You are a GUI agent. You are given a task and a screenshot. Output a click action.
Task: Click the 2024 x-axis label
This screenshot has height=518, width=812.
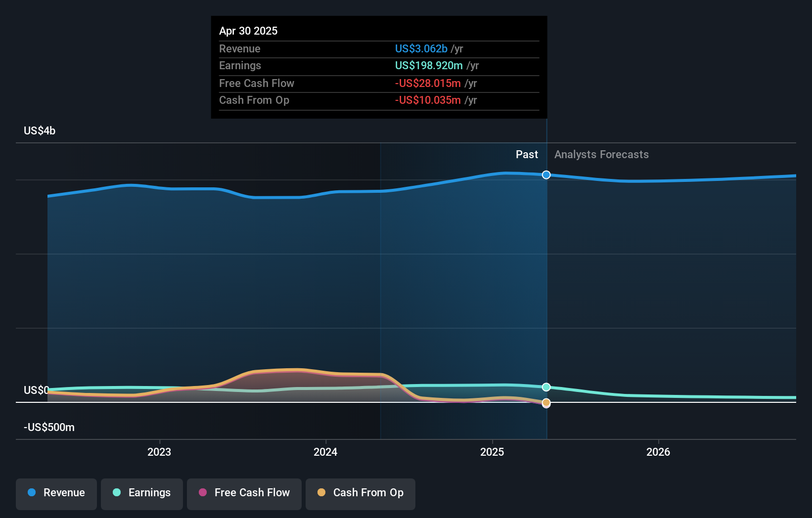[325, 452]
